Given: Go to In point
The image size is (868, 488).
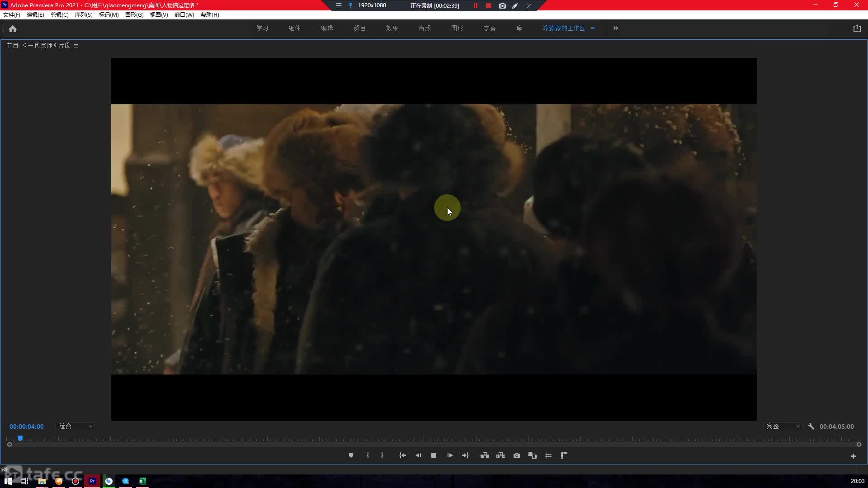Looking at the screenshot, I should pyautogui.click(x=402, y=455).
